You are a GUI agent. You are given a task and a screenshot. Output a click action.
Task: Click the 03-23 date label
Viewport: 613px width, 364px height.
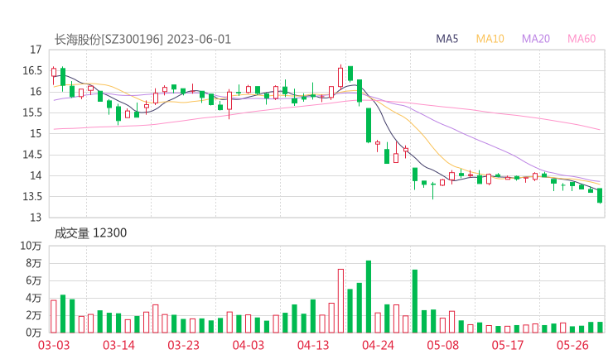(x=183, y=345)
